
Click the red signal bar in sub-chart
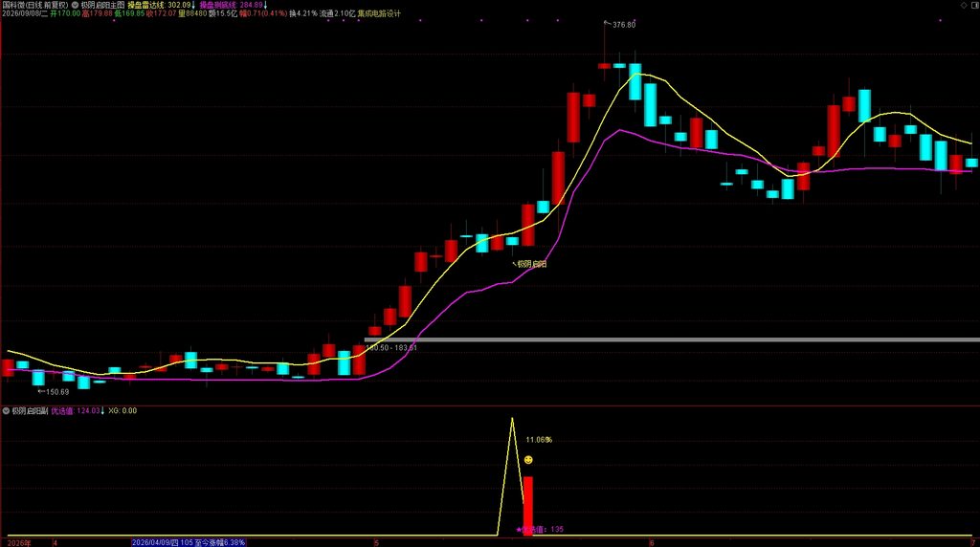(528, 506)
